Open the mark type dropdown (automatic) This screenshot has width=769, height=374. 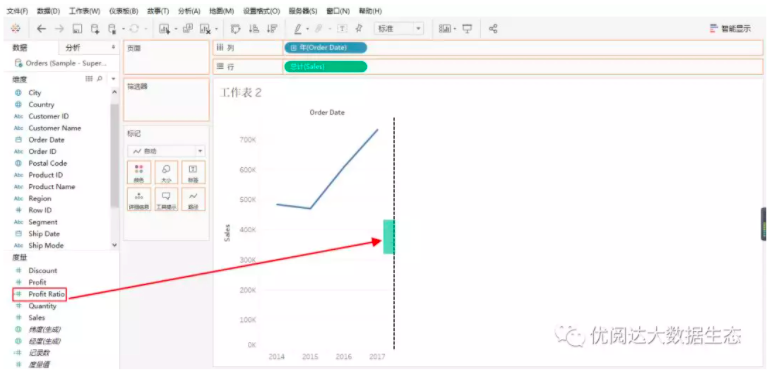tap(166, 151)
